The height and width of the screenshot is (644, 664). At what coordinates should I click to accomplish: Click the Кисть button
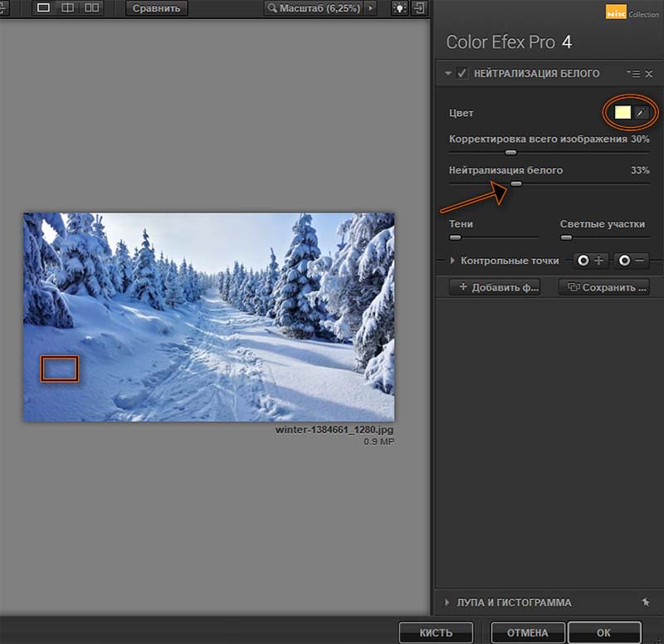[x=436, y=632]
